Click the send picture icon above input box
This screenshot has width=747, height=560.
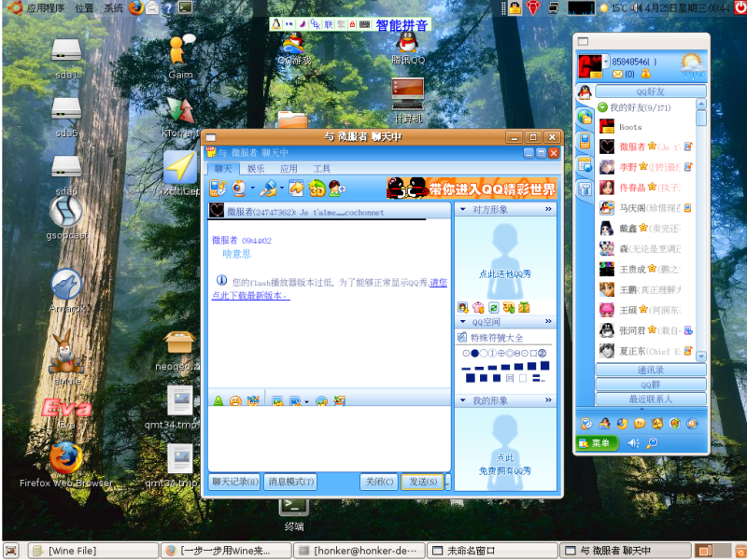[277, 401]
